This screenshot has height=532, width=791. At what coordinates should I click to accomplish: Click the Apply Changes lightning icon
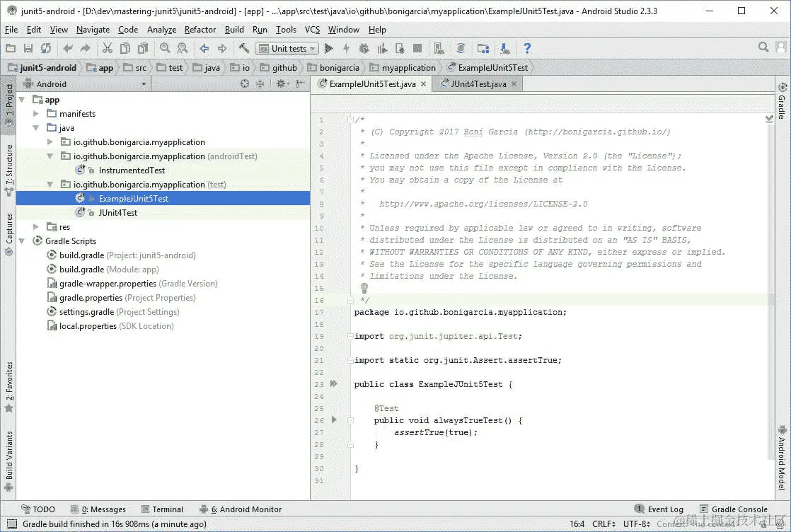click(x=346, y=48)
